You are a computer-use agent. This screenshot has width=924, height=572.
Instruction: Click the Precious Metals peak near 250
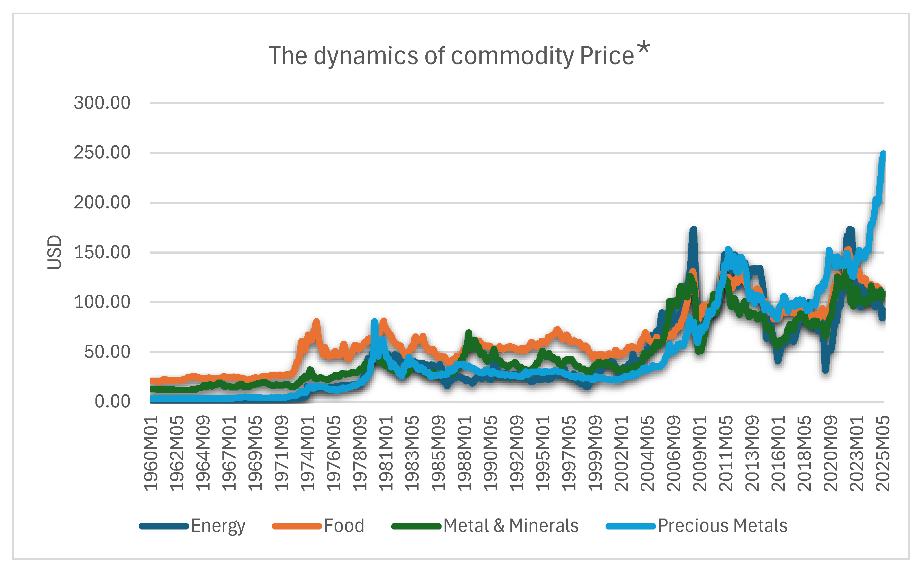point(883,154)
